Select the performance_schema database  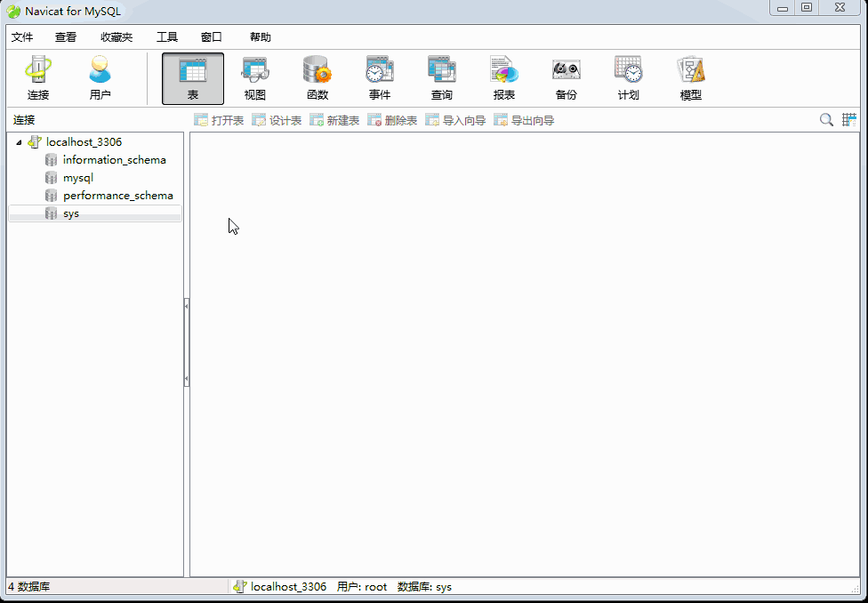tap(118, 196)
